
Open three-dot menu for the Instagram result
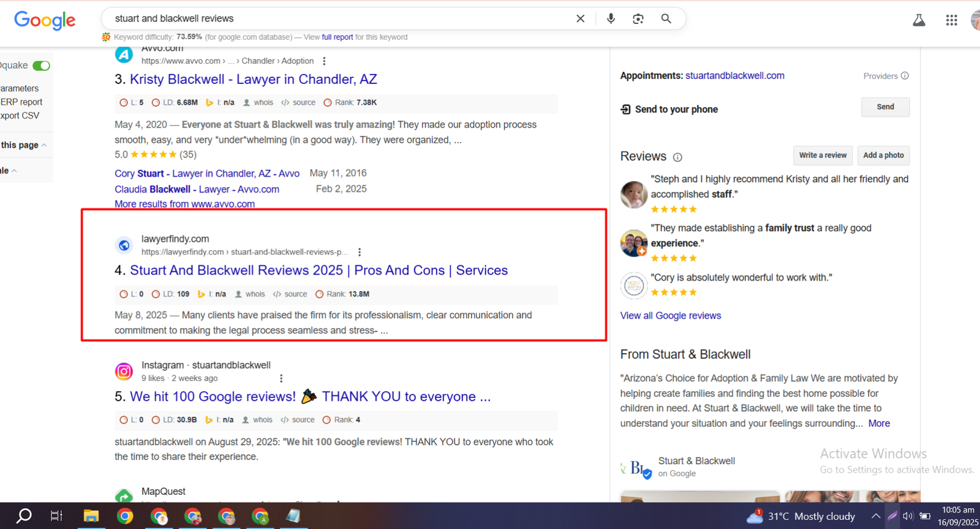coord(281,378)
